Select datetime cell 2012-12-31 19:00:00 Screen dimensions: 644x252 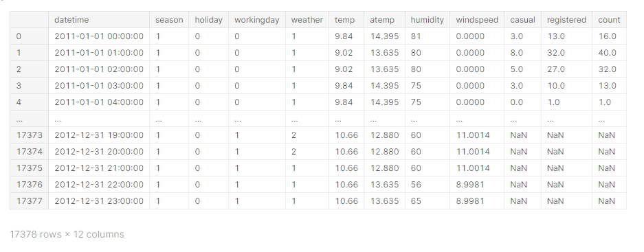click(99, 135)
